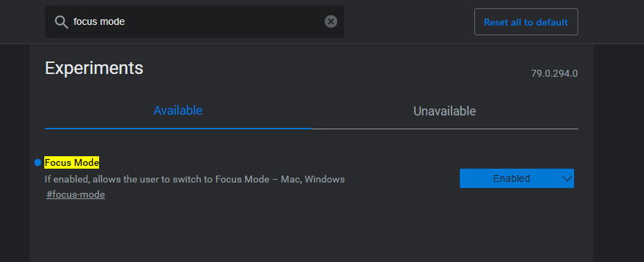
Task: Switch to the Available tab
Action: (x=178, y=111)
